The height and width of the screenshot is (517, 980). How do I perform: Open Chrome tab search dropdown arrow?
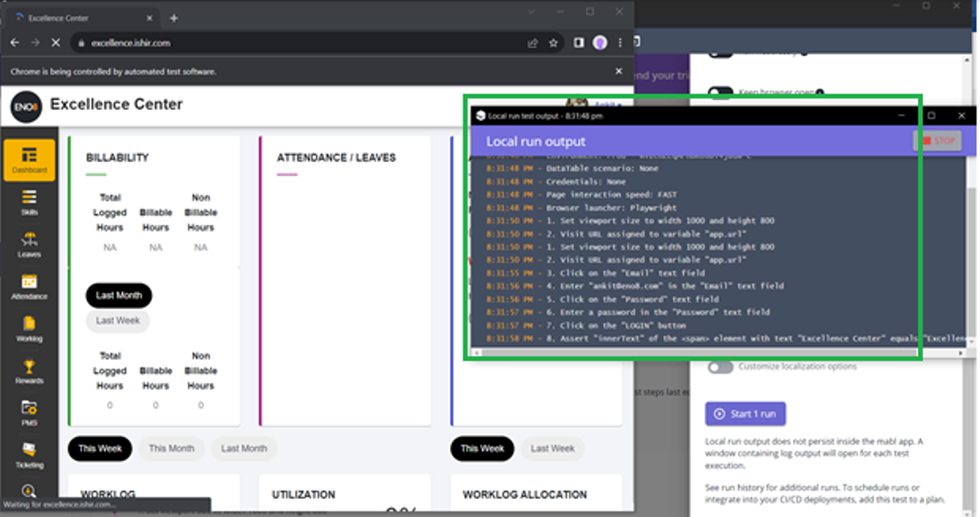click(531, 12)
